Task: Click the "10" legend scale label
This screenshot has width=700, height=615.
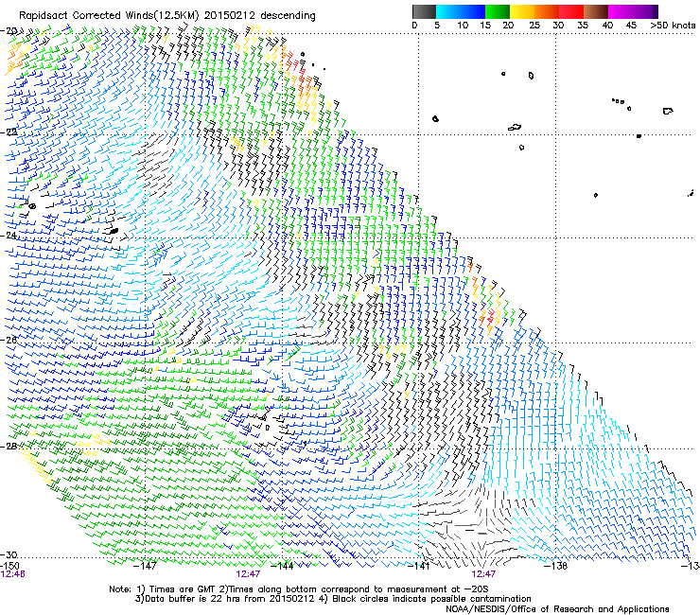Action: click(x=463, y=26)
